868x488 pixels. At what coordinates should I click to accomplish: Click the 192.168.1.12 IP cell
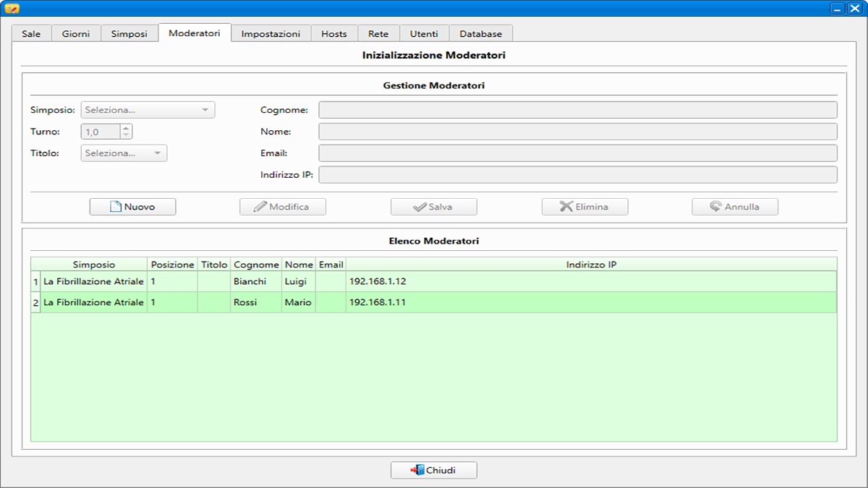click(x=591, y=281)
